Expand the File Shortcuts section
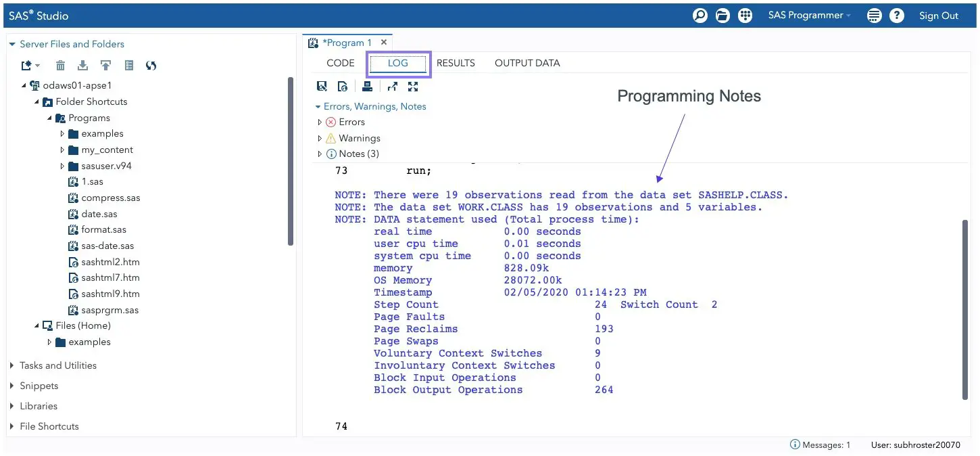 (12, 426)
